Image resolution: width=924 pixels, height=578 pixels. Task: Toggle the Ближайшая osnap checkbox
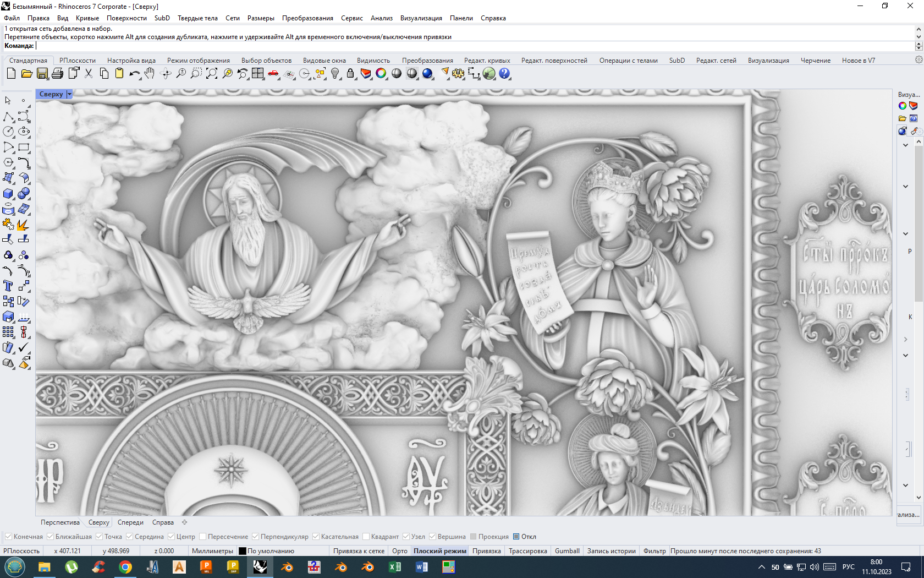click(50, 537)
